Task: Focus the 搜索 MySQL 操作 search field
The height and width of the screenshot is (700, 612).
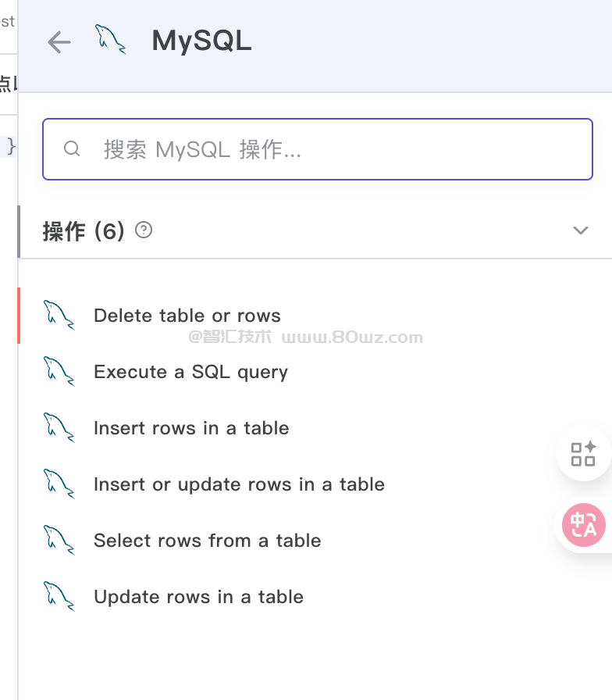Action: pos(328,149)
